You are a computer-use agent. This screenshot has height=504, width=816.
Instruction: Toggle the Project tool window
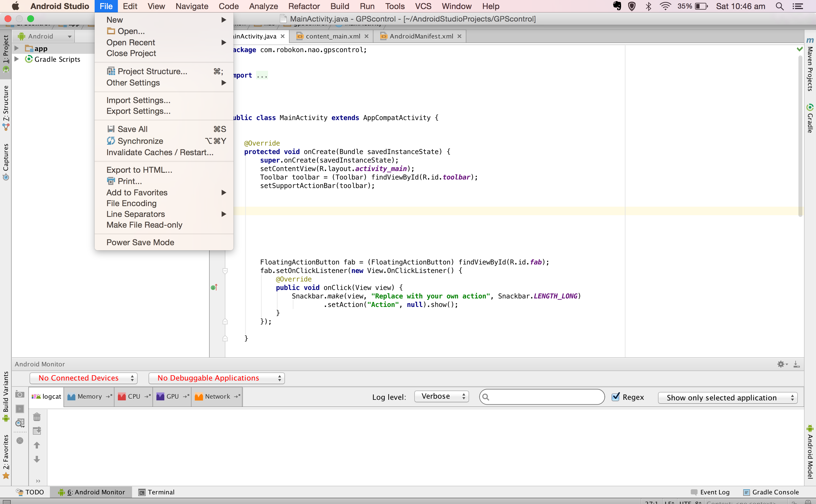[6, 54]
